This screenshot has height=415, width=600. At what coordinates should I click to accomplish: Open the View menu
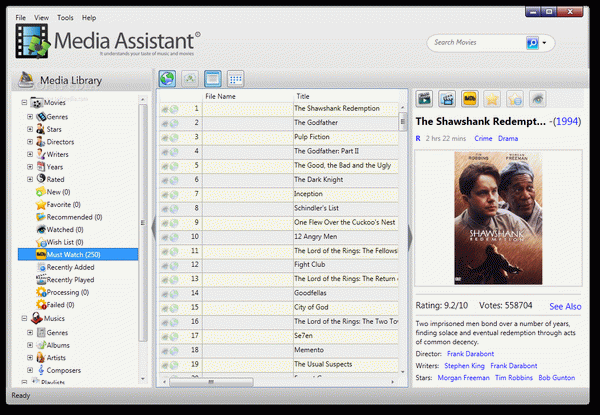(41, 18)
